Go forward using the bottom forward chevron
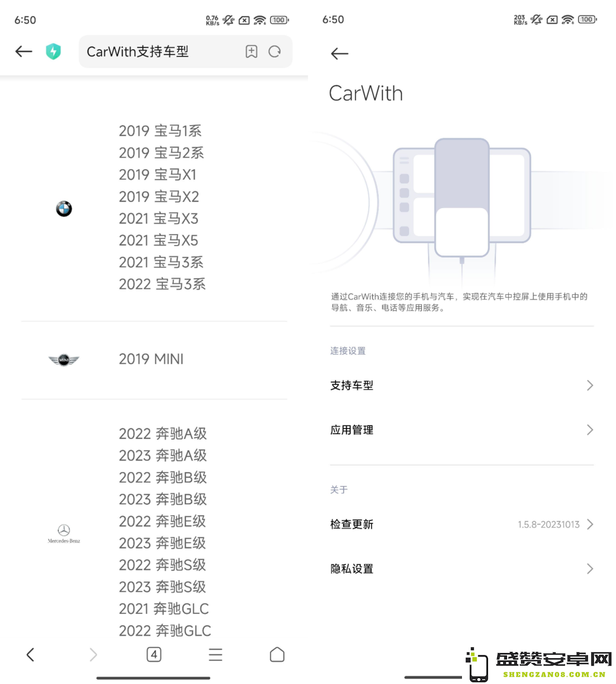This screenshot has height=684, width=616. 92,654
